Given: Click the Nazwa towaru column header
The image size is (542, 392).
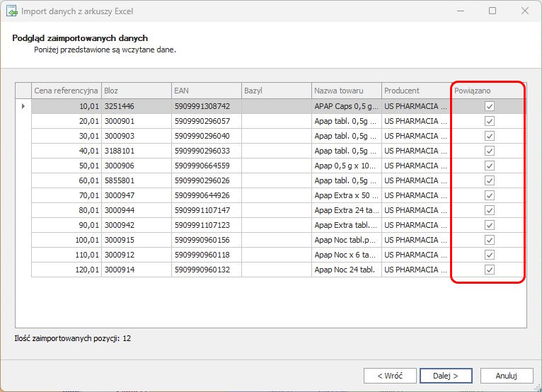Looking at the screenshot, I should 345,91.
